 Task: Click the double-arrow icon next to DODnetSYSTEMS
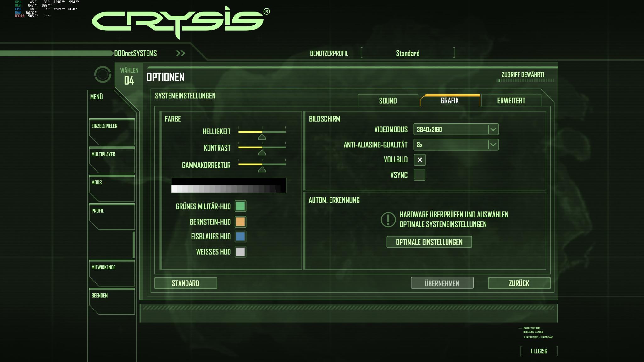[x=180, y=53]
